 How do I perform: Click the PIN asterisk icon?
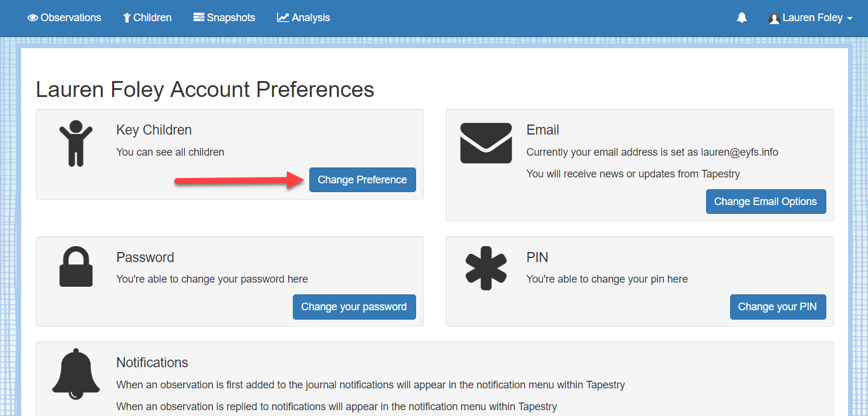(486, 269)
